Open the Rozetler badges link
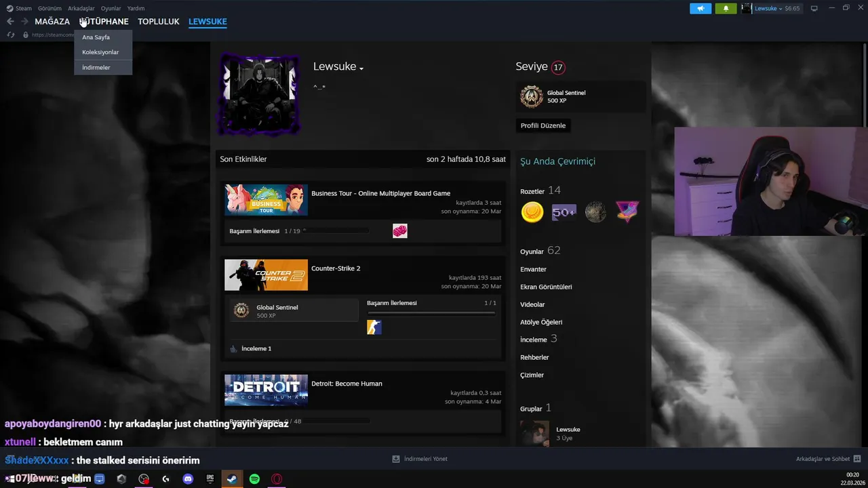The width and height of the screenshot is (868, 488). [x=540, y=190]
